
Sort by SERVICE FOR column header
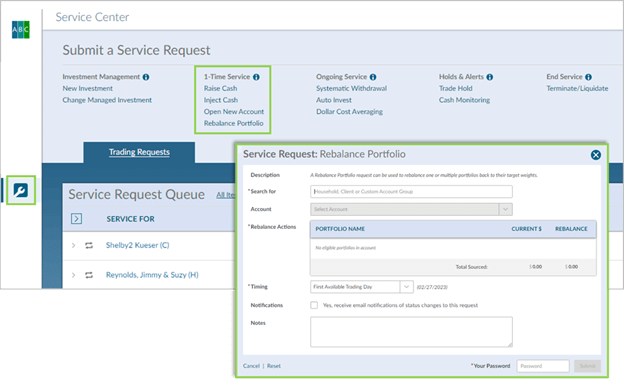click(x=131, y=219)
